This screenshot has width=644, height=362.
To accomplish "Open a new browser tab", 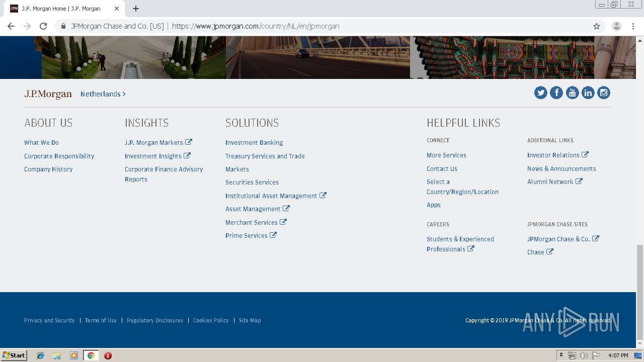I will pyautogui.click(x=136, y=9).
